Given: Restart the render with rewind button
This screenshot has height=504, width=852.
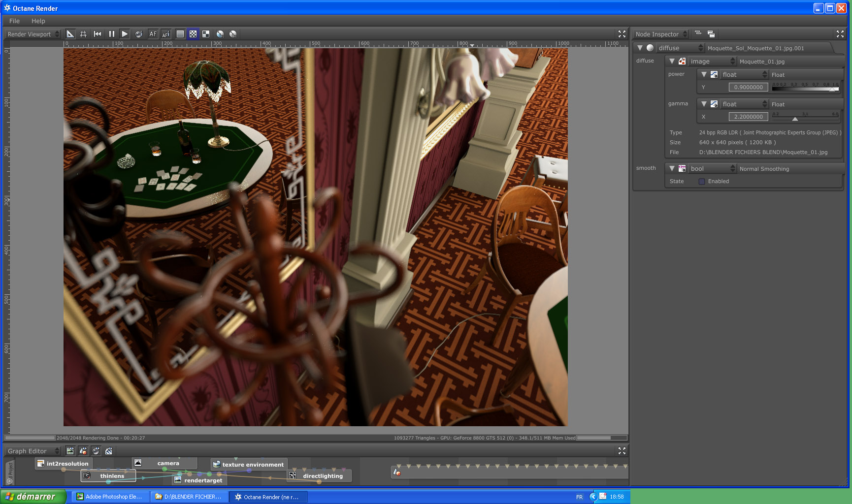Looking at the screenshot, I should tap(98, 34).
